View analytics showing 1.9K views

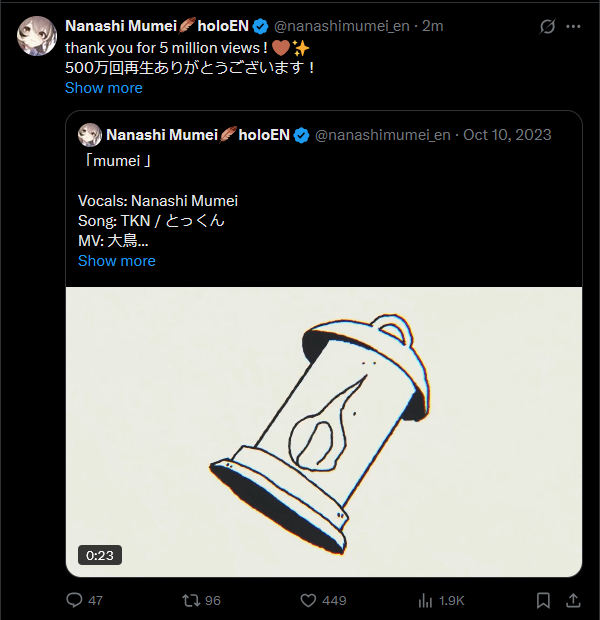coord(426,600)
